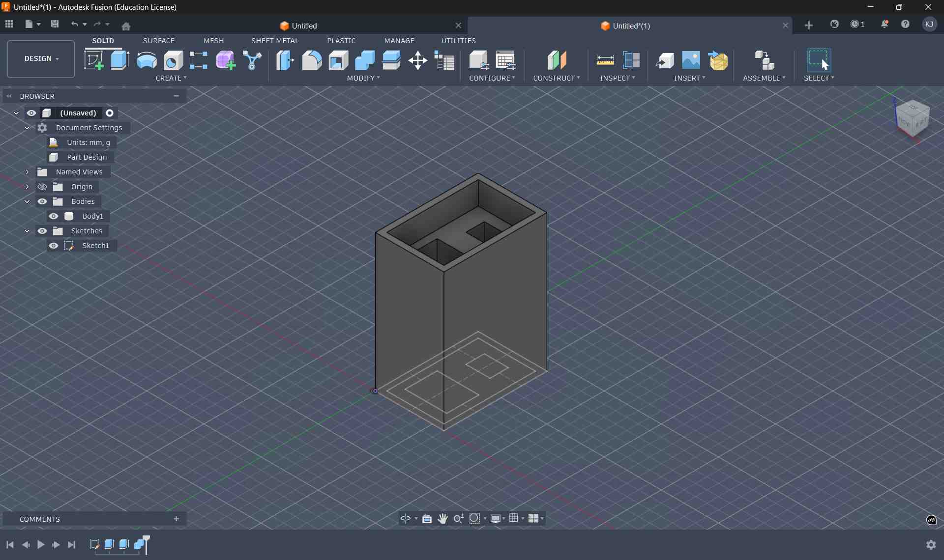Click the Extrude tool icon
The width and height of the screenshot is (944, 560).
pyautogui.click(x=120, y=60)
